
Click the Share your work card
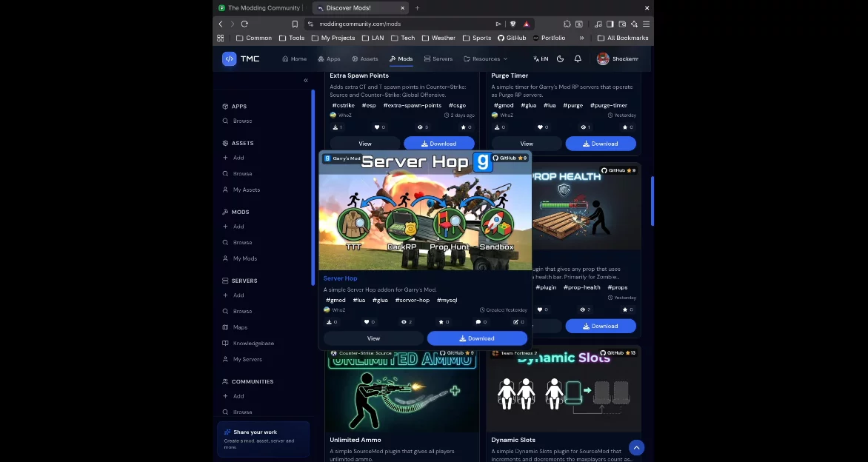[264, 439]
